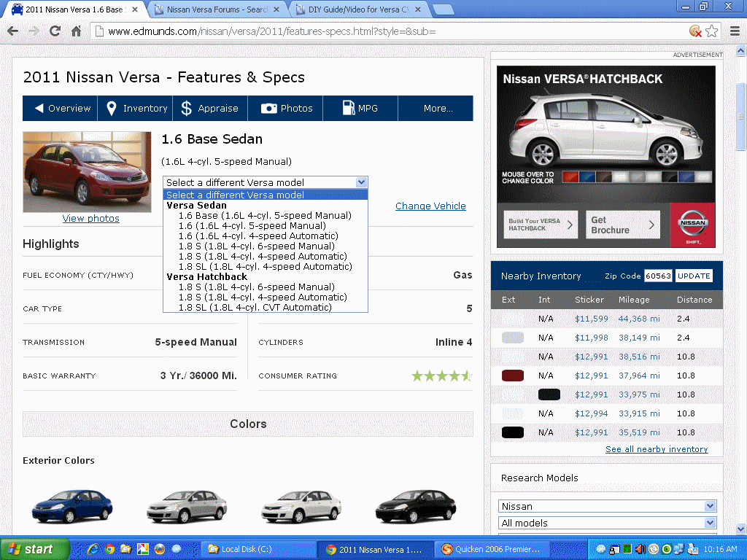
Task: Open the browser home page icon
Action: [x=76, y=31]
